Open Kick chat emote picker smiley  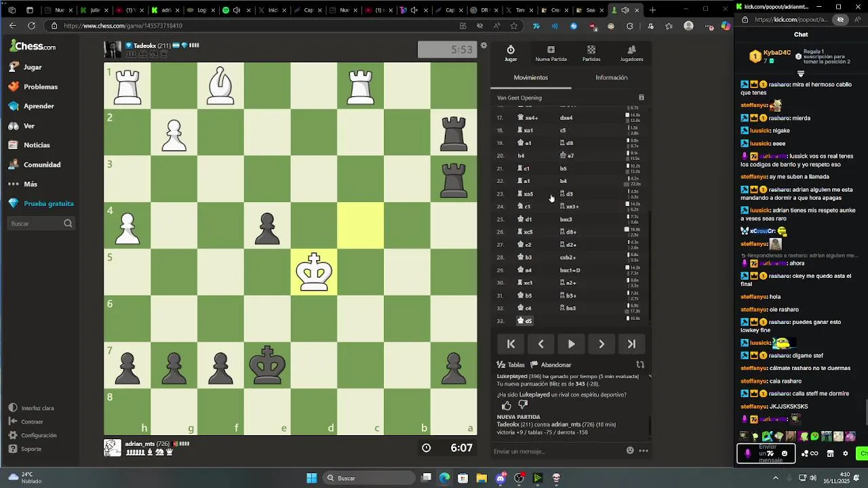785,453
